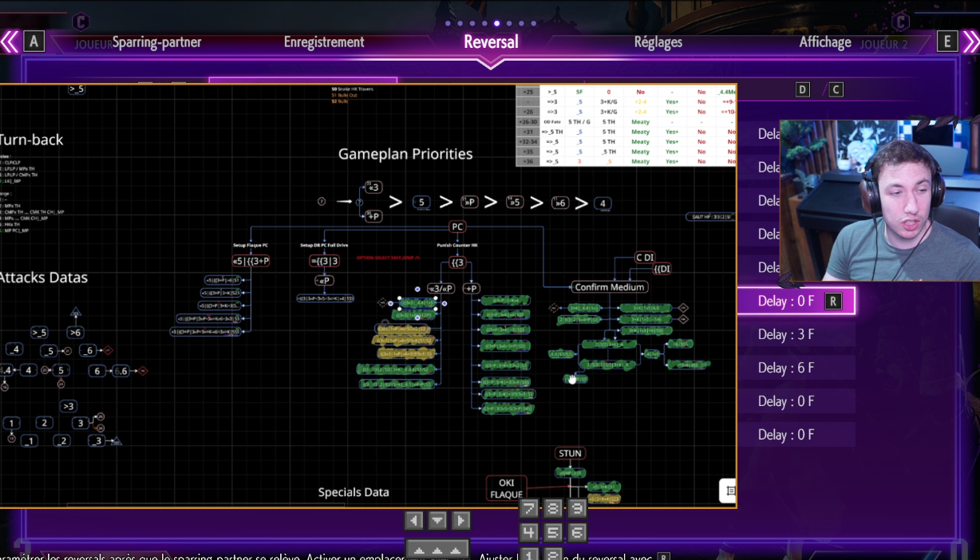This screenshot has height=560, width=980.
Task: Click the «3/«P branch node
Action: pyautogui.click(x=441, y=288)
